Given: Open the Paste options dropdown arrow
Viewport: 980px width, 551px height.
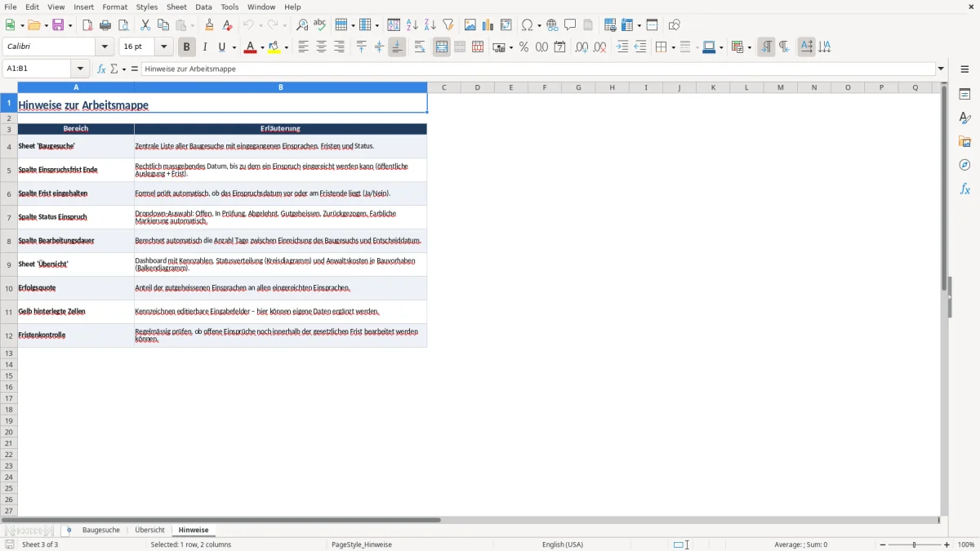Looking at the screenshot, I should point(192,25).
